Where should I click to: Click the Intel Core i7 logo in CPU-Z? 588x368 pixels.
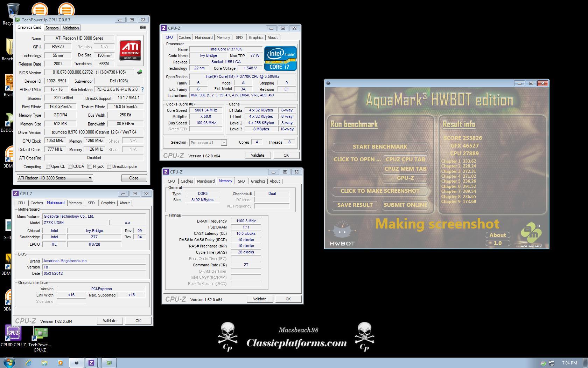[280, 59]
